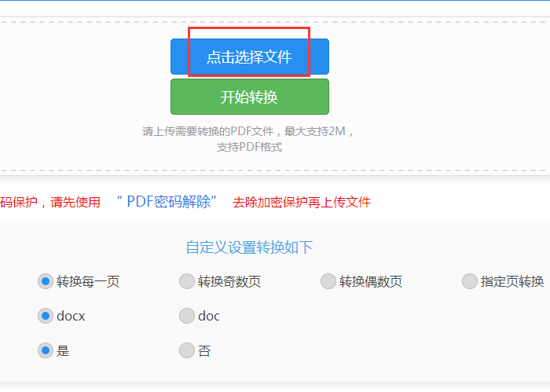Click the 请上传需要转换的PDF文件 hint text

[x=207, y=131]
